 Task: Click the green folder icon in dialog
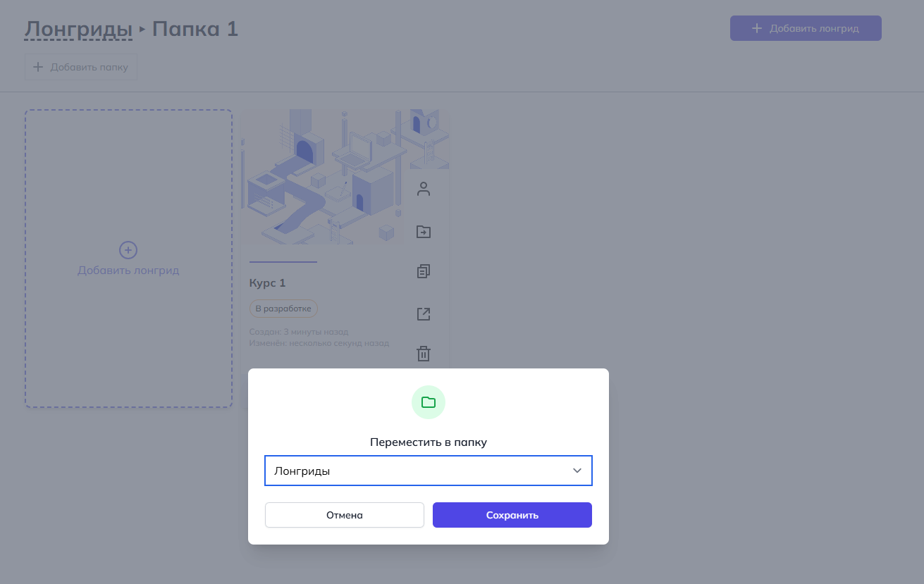[429, 402]
